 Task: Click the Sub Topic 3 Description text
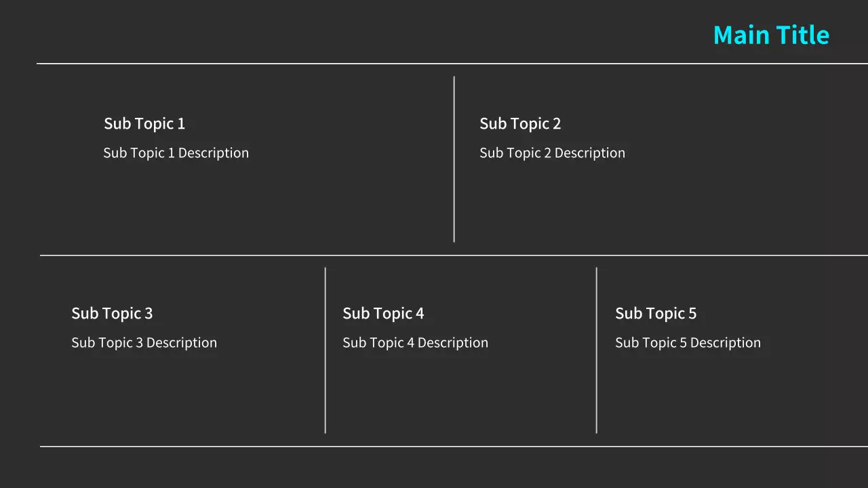(144, 343)
